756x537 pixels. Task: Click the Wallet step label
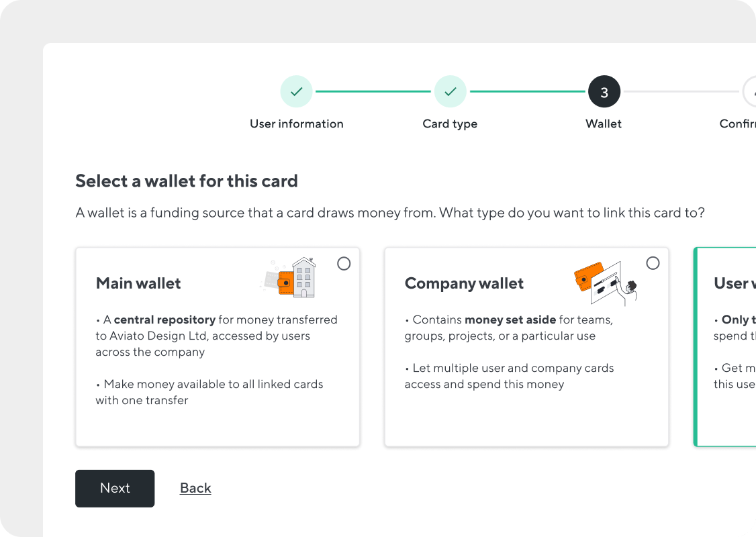[604, 124]
